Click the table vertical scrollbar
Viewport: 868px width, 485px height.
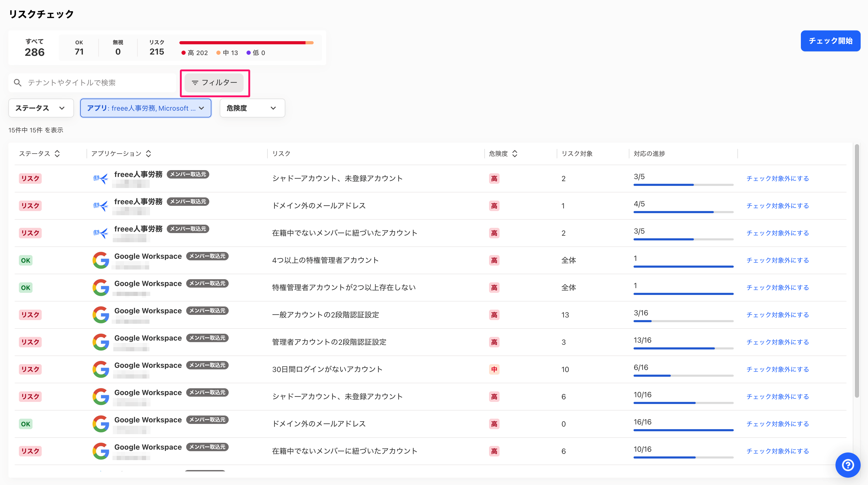(x=857, y=271)
